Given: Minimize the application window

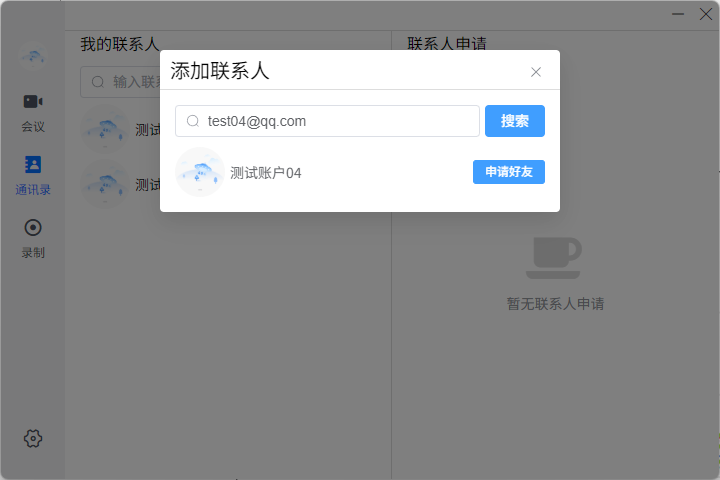Looking at the screenshot, I should 678,14.
